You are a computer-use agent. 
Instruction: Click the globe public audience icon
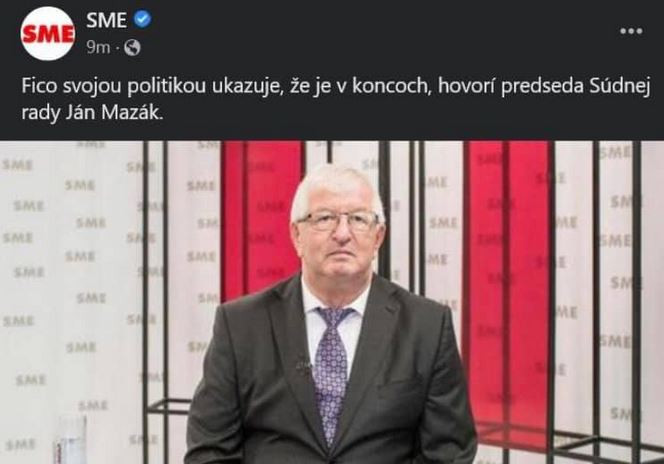click(x=132, y=47)
